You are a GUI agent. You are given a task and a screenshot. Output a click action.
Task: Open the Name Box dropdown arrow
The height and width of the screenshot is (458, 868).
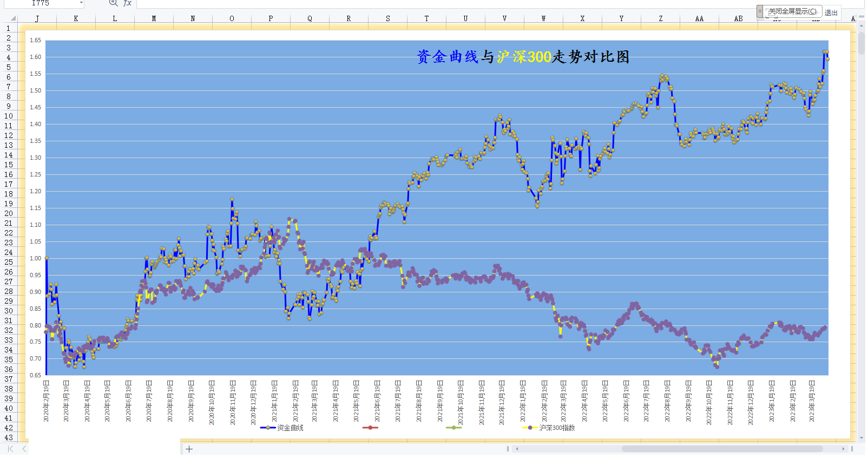click(81, 3)
